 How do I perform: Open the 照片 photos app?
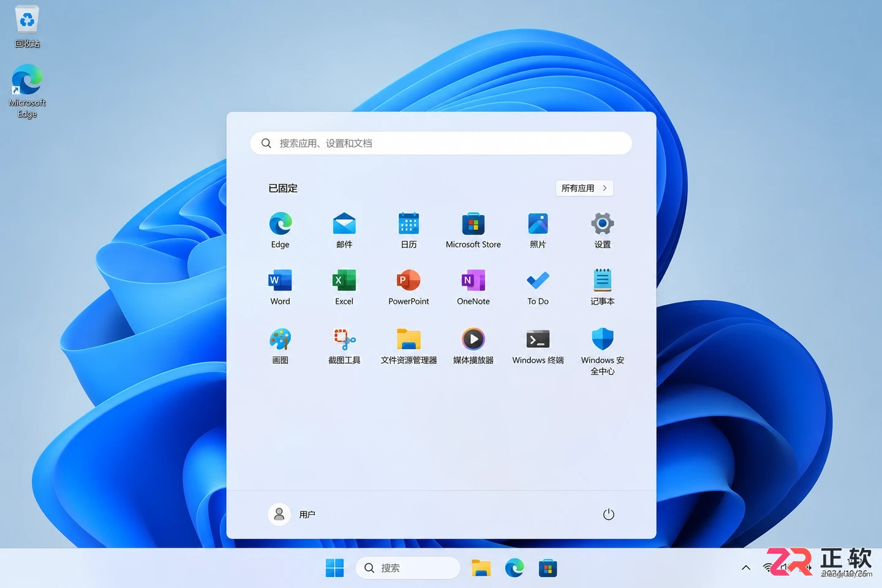tap(538, 230)
